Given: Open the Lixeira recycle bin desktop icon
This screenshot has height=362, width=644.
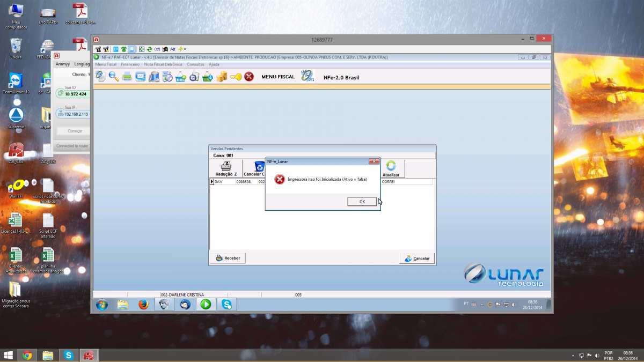Looking at the screenshot, I should coord(16,48).
